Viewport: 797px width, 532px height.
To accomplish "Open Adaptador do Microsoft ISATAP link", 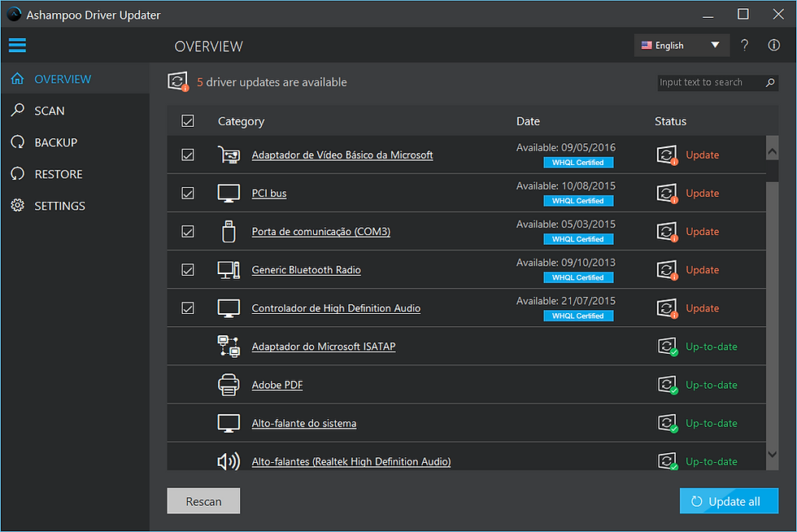I will 324,347.
